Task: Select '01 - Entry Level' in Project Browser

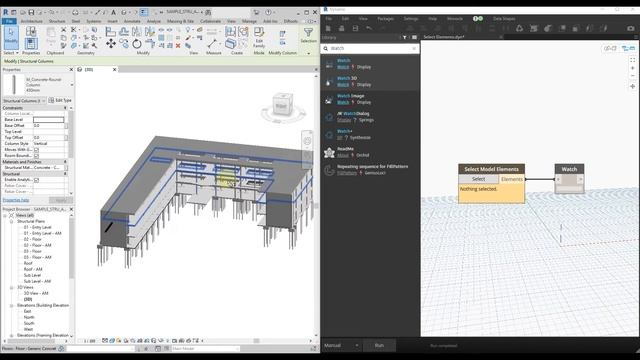Action: tap(38, 227)
